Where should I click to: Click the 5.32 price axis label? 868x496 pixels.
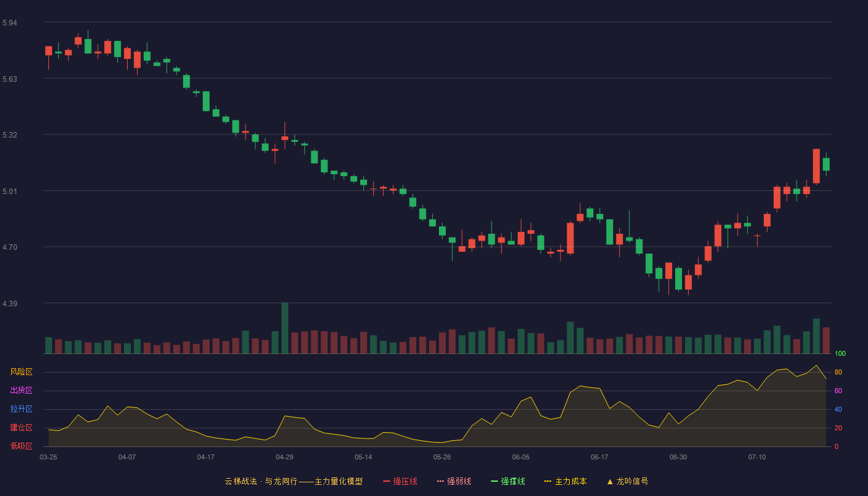pyautogui.click(x=10, y=135)
